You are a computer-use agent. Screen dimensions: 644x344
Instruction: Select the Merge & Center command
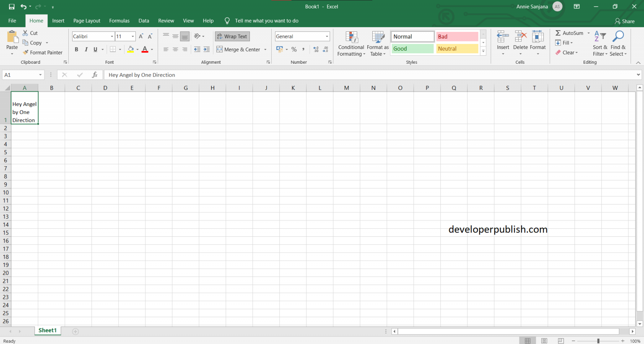click(239, 49)
